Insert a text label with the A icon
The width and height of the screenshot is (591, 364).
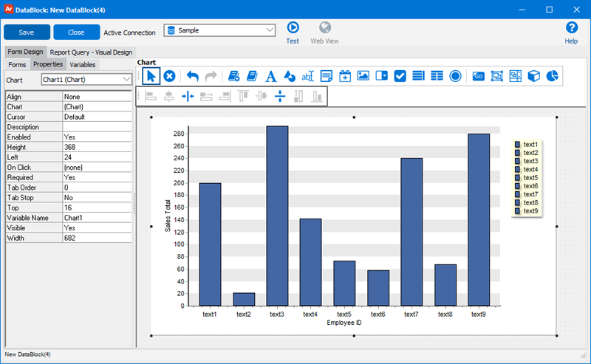pos(270,75)
